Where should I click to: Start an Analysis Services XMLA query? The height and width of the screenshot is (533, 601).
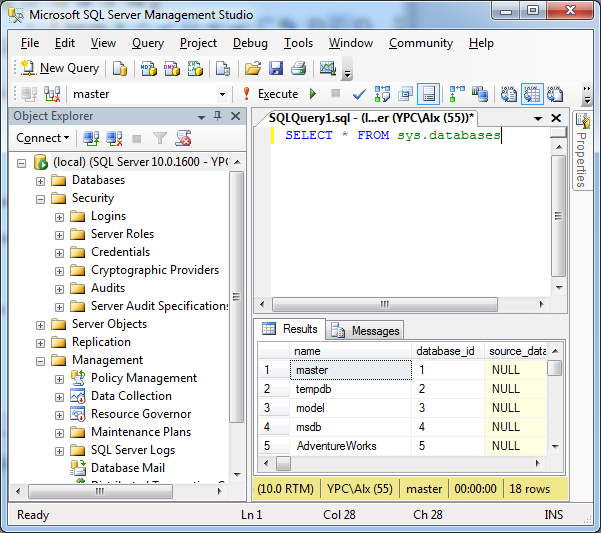point(195,69)
